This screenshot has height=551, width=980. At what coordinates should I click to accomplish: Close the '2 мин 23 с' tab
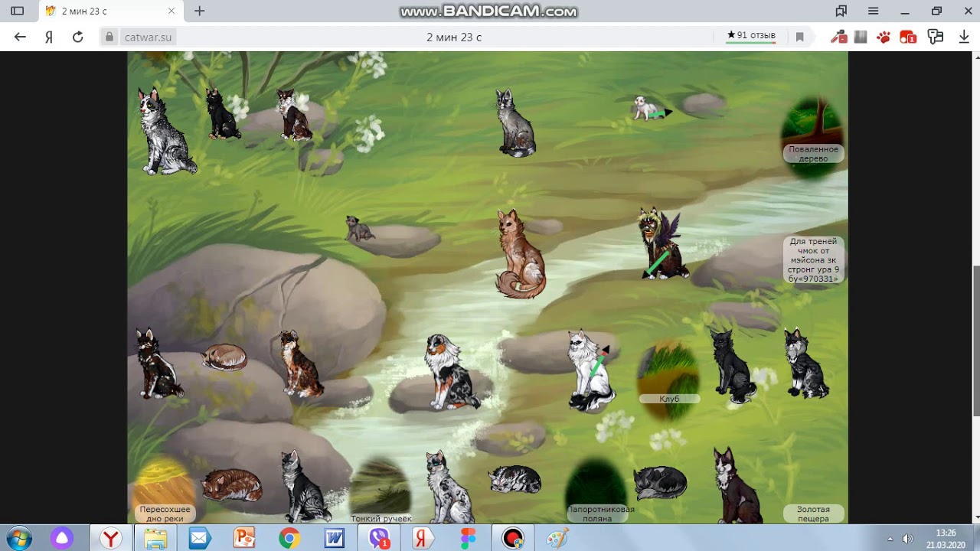tap(171, 11)
